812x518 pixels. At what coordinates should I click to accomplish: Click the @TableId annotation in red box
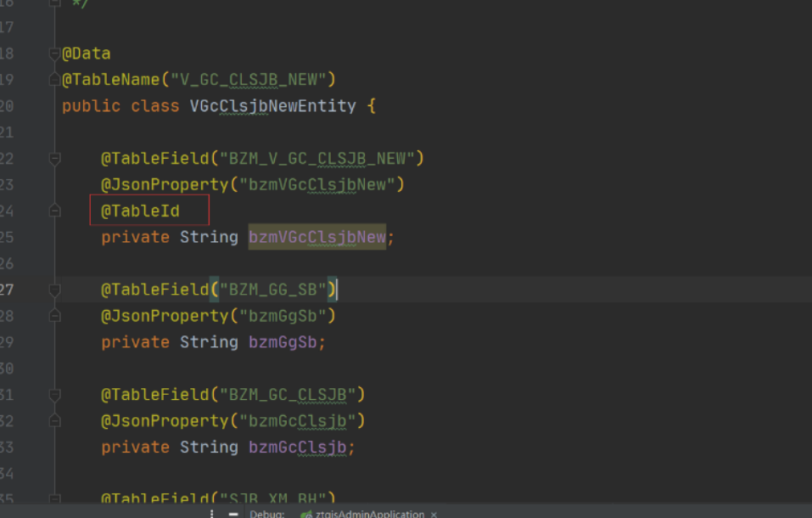point(140,211)
